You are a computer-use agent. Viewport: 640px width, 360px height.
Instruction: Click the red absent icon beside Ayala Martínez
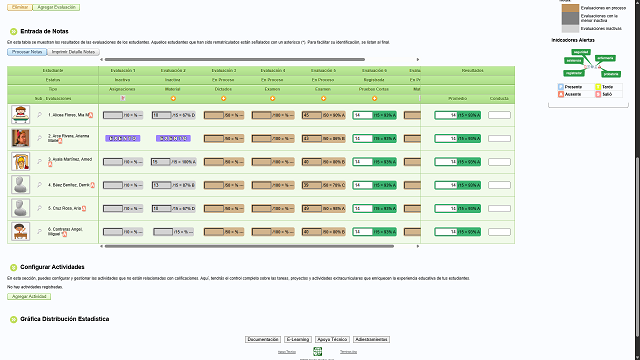tap(50, 164)
